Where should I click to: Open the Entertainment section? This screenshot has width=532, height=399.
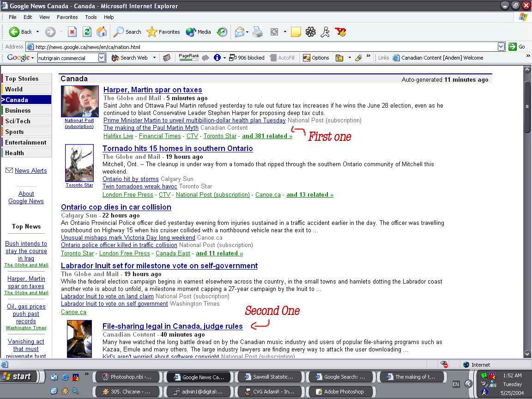pyautogui.click(x=26, y=143)
